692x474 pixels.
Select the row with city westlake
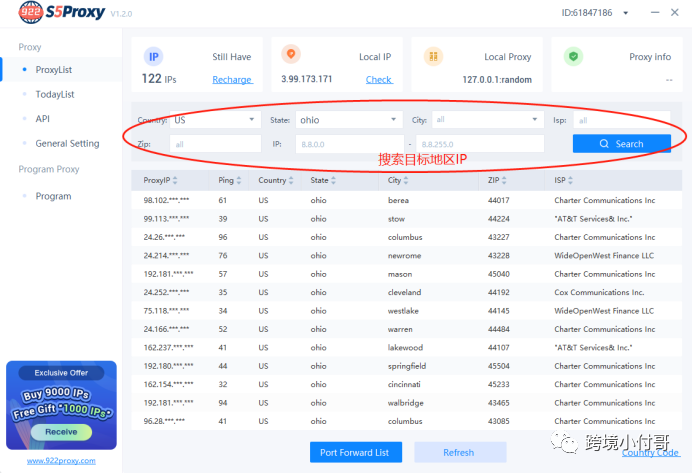pos(406,311)
